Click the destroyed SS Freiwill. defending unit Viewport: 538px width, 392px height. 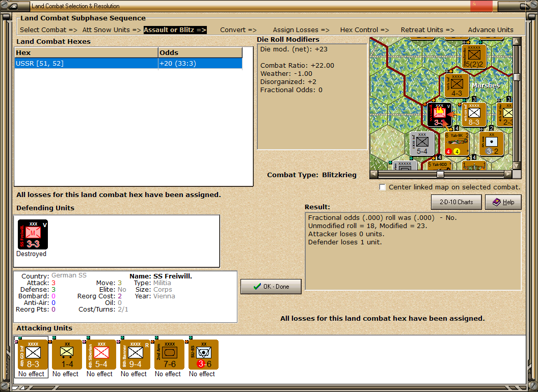33,235
